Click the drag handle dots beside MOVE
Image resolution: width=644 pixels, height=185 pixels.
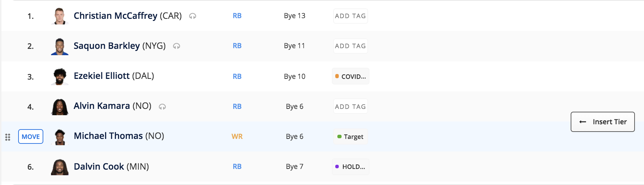[x=8, y=137]
